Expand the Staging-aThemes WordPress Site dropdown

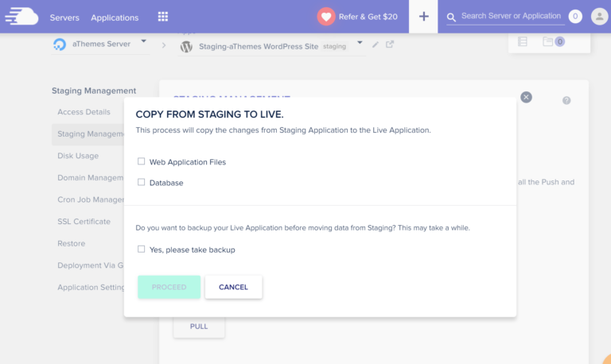[x=360, y=43]
